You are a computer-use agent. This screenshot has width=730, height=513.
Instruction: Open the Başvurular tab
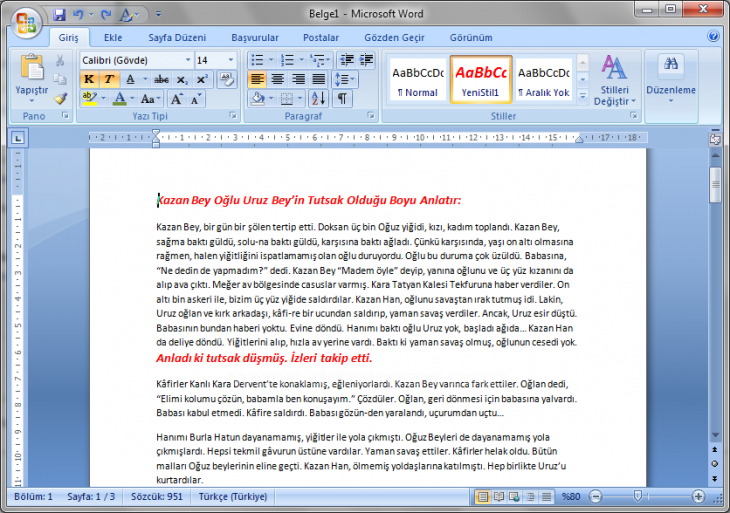pyautogui.click(x=255, y=38)
